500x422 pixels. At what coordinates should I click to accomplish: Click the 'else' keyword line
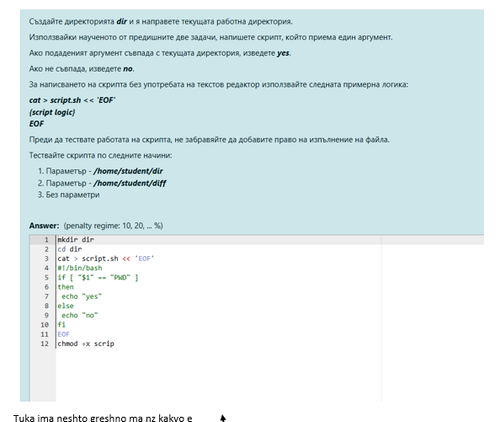(66, 306)
